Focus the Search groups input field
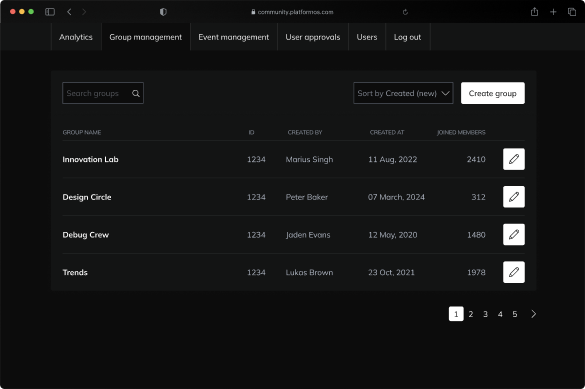This screenshot has width=585, height=389. click(103, 93)
